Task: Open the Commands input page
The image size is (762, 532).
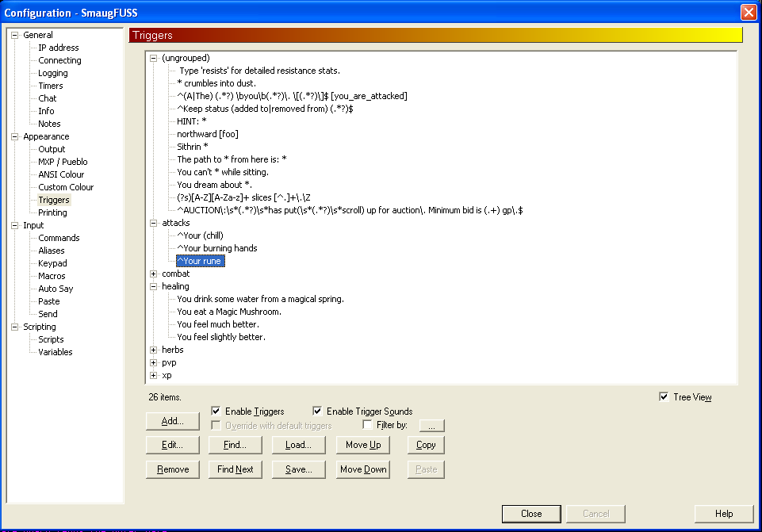Action: pyautogui.click(x=59, y=238)
